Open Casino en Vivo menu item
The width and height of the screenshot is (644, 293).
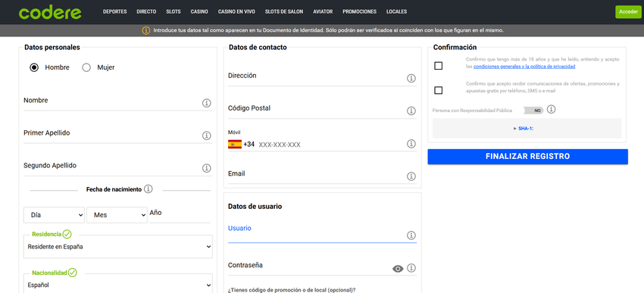click(236, 12)
